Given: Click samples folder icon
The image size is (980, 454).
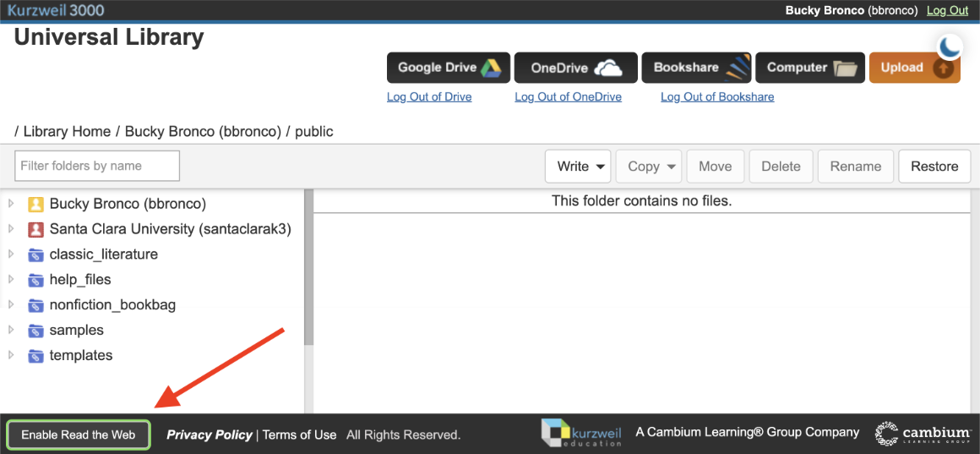Looking at the screenshot, I should [35, 331].
